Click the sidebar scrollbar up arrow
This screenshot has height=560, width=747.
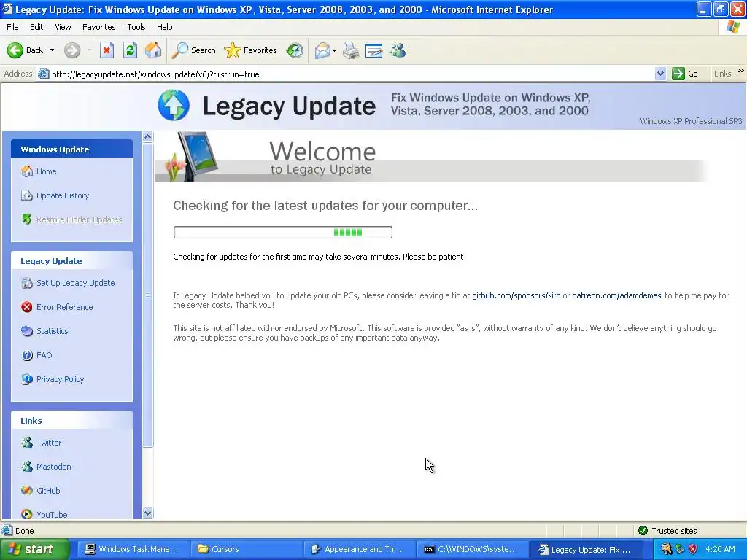tap(147, 137)
